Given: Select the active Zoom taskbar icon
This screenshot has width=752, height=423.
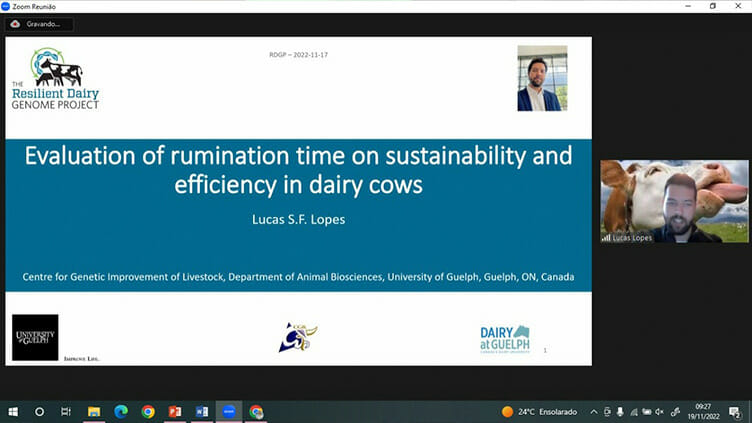Looking at the screenshot, I should [x=229, y=411].
